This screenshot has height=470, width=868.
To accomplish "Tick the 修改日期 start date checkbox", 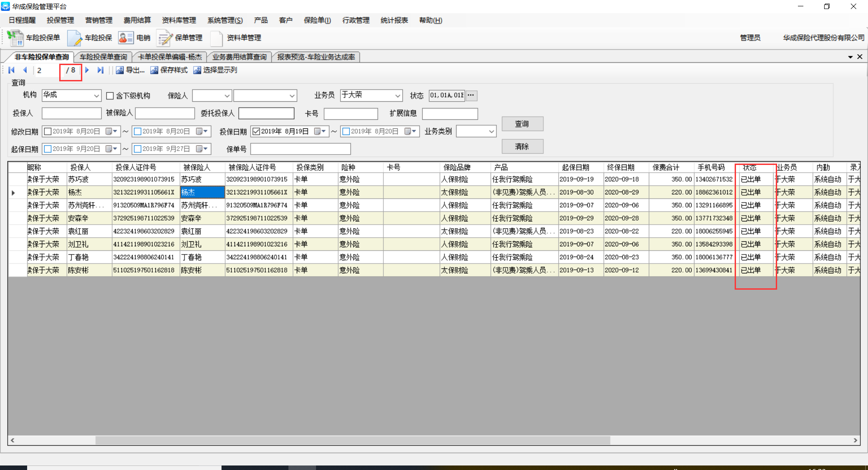I will pos(48,132).
